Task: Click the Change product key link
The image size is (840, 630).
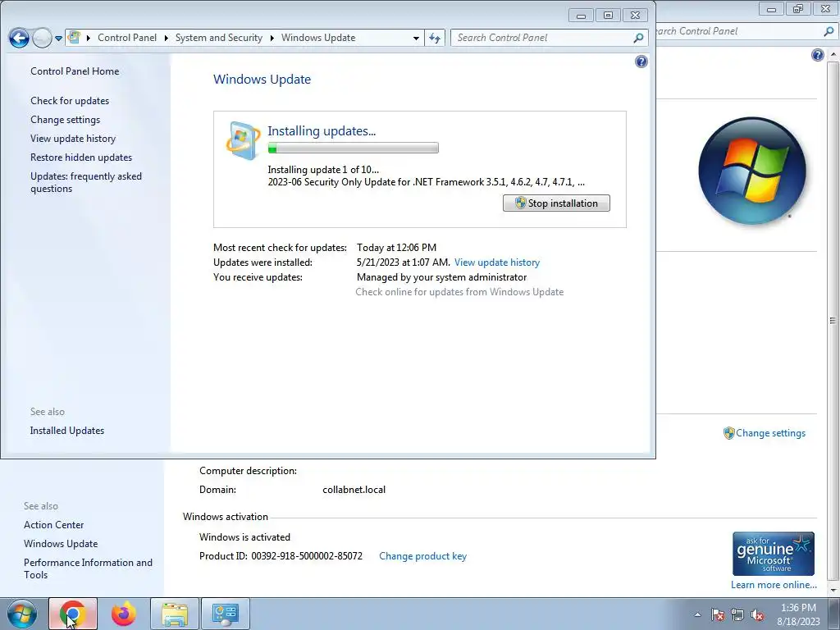Action: 422,556
